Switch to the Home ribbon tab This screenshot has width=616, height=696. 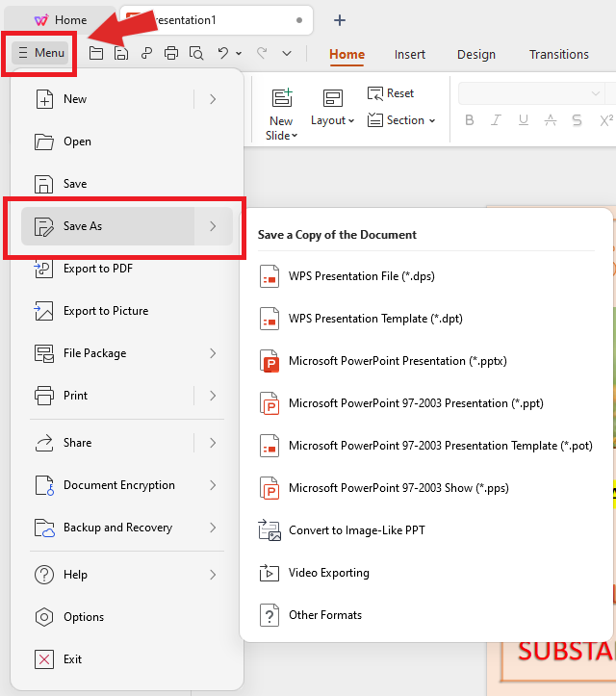[x=346, y=54]
